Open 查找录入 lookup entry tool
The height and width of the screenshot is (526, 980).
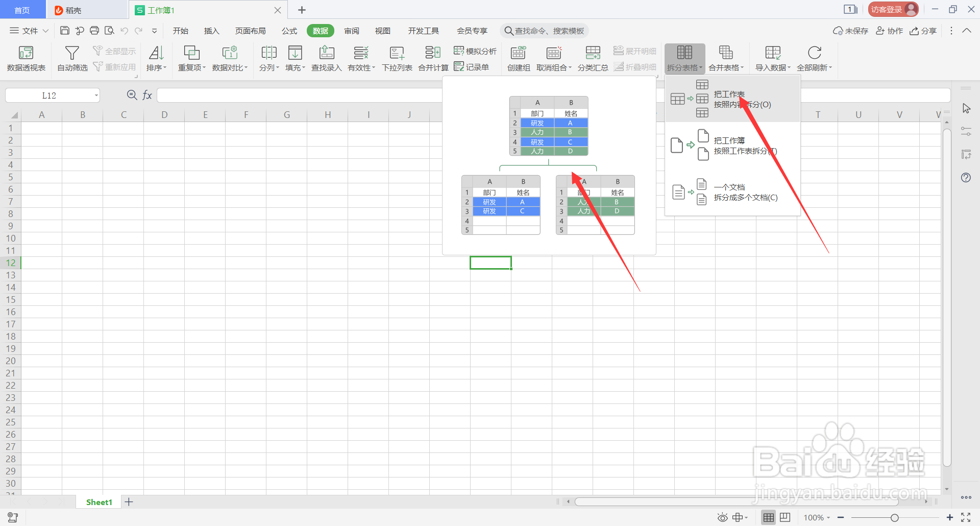(326, 58)
